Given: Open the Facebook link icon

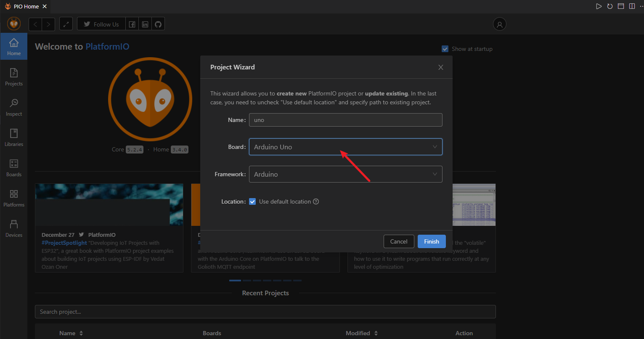Looking at the screenshot, I should tap(132, 24).
